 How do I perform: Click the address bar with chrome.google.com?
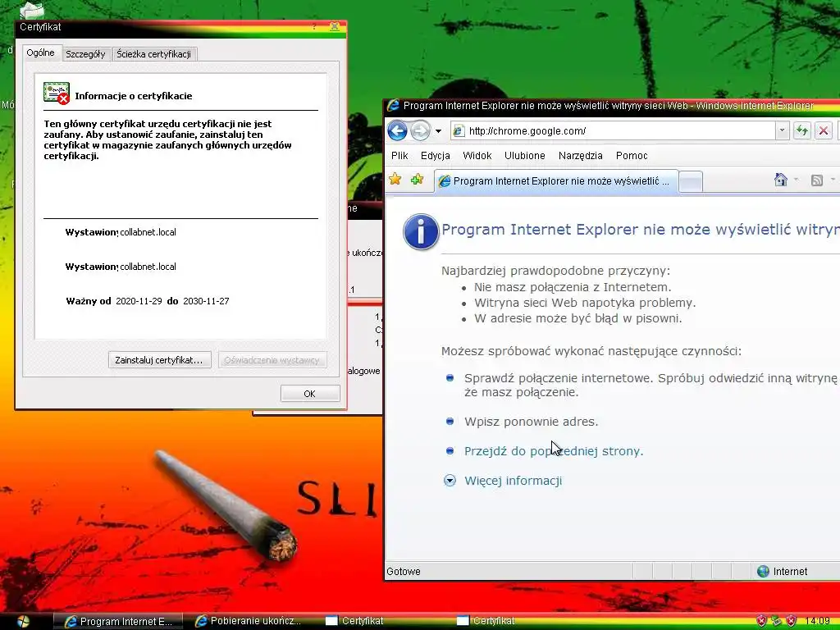(x=614, y=130)
